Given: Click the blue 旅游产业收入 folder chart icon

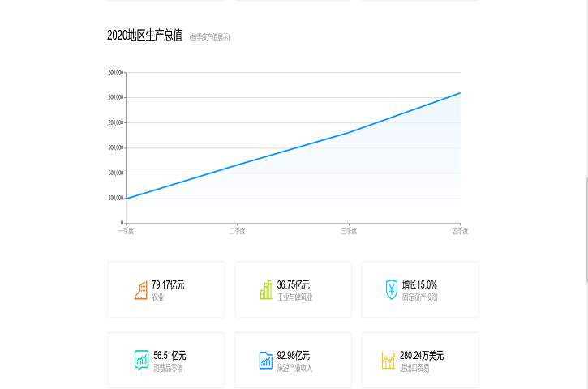Looking at the screenshot, I should [266, 361].
